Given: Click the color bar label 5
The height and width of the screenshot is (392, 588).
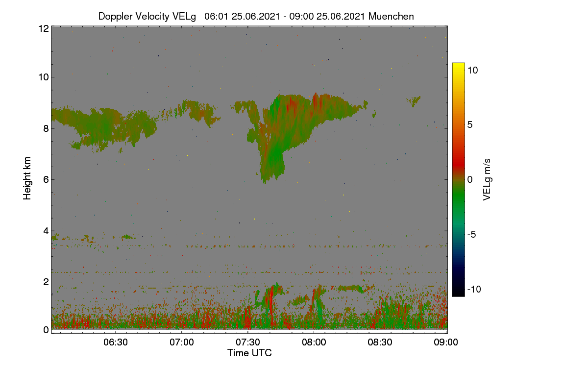Looking at the screenshot, I should 470,124.
